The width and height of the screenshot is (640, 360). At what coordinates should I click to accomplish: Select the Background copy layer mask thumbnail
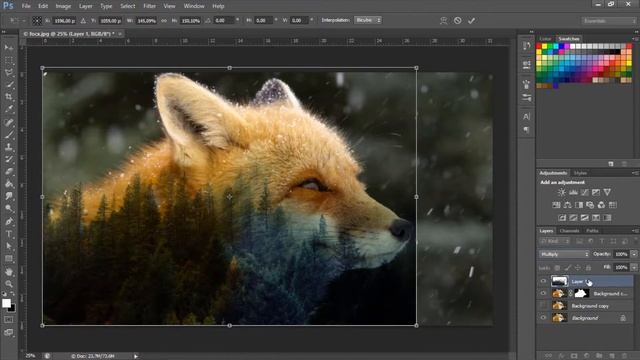[581, 293]
